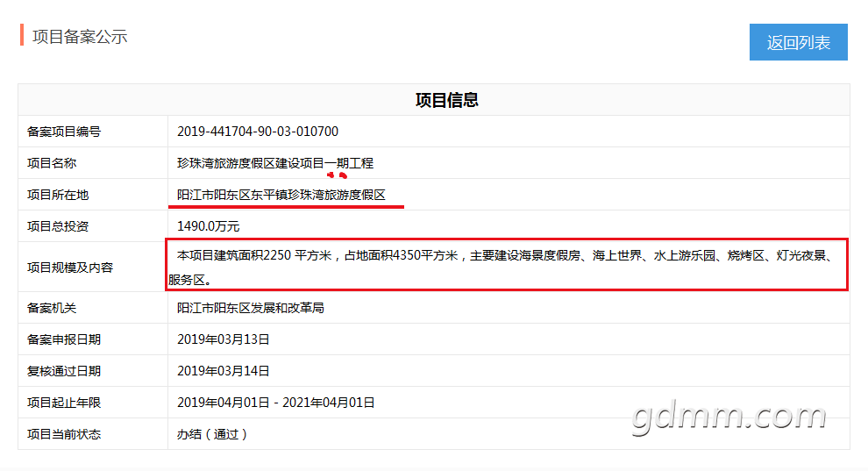Viewport: 868px width, 471px height.
Task: Select the date 2019年03月13日
Action: (x=223, y=339)
